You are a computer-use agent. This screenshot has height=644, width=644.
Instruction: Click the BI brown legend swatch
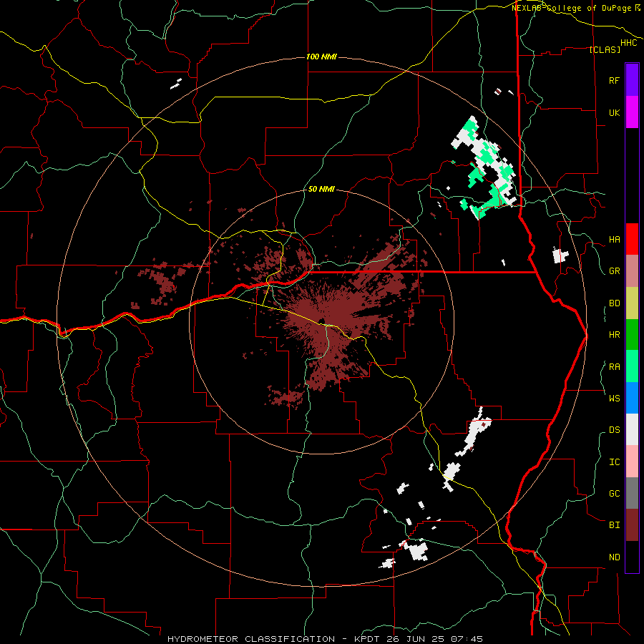point(632,525)
